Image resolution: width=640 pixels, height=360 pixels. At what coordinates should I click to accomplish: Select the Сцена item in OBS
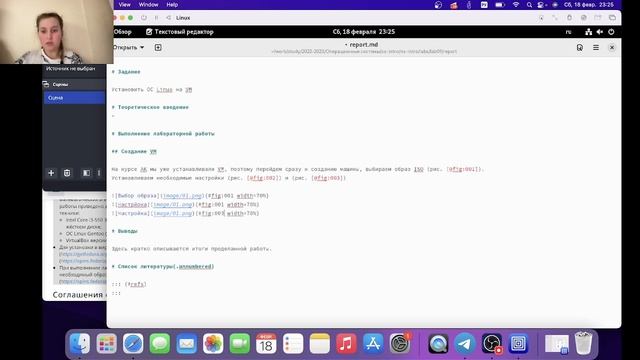74,98
